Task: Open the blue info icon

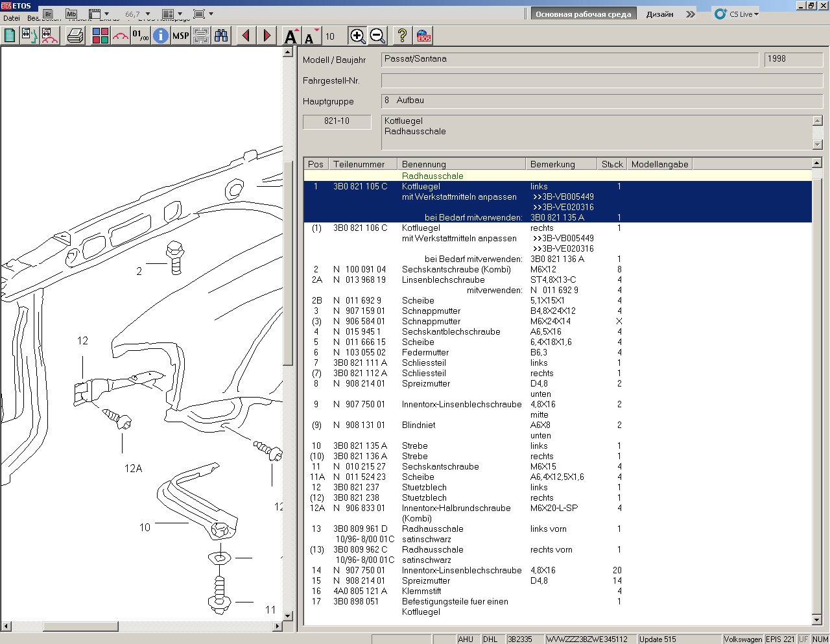Action: [x=160, y=36]
